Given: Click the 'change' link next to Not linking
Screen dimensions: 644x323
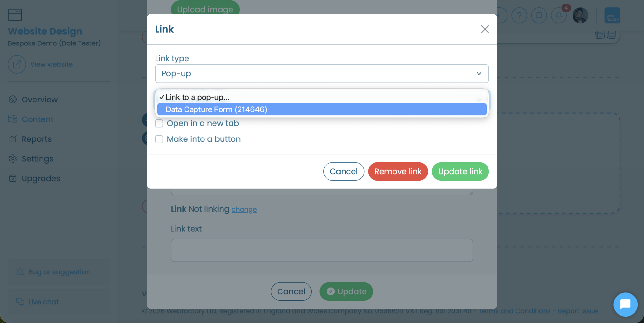Looking at the screenshot, I should [244, 209].
